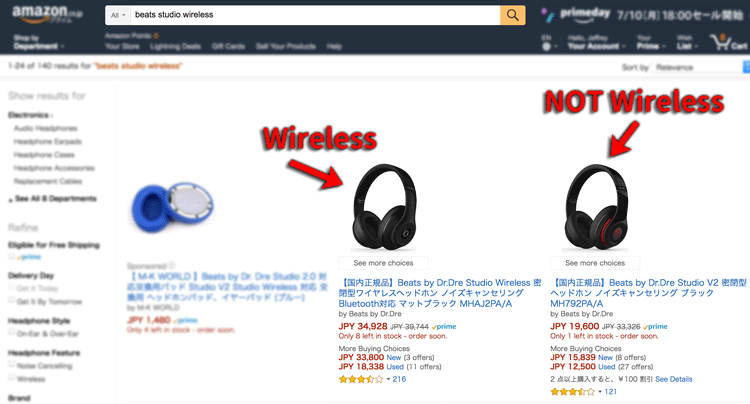Click the language globe icon
The height and width of the screenshot is (404, 750).
click(546, 47)
